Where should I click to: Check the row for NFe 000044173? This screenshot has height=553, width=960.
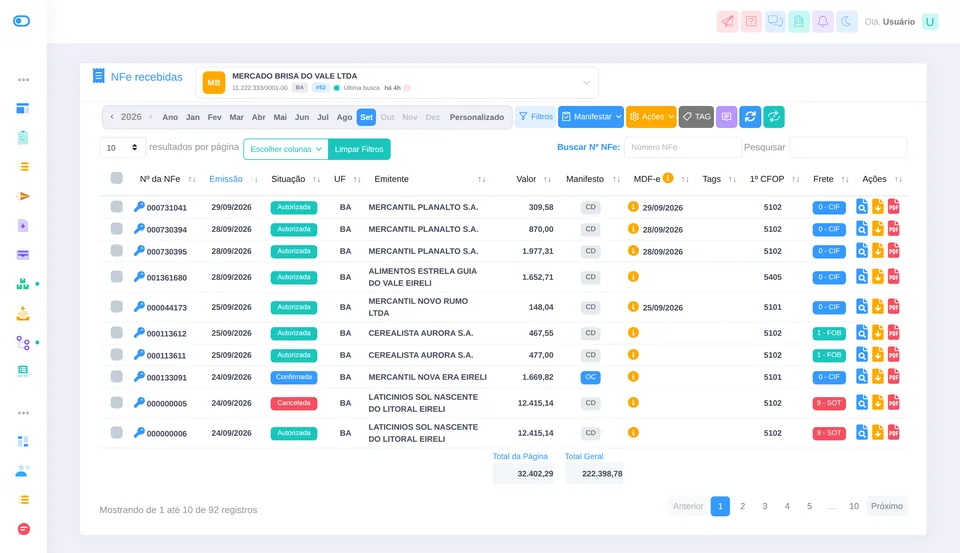[116, 307]
